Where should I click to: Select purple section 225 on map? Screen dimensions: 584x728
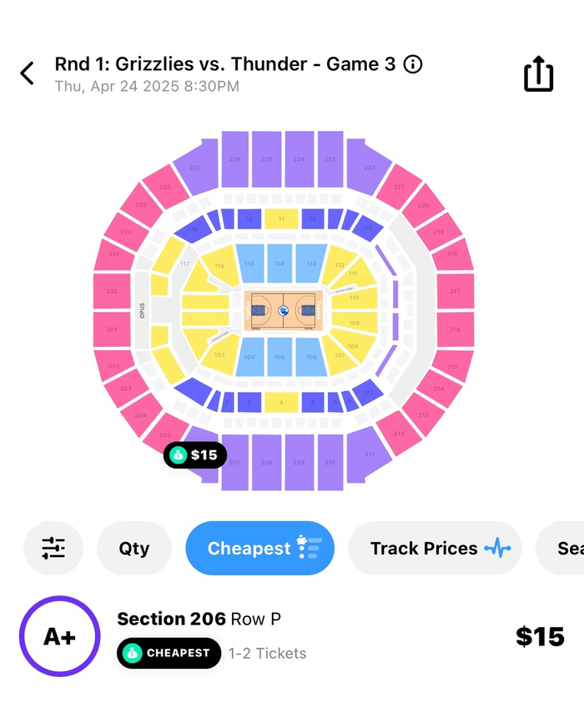click(266, 158)
